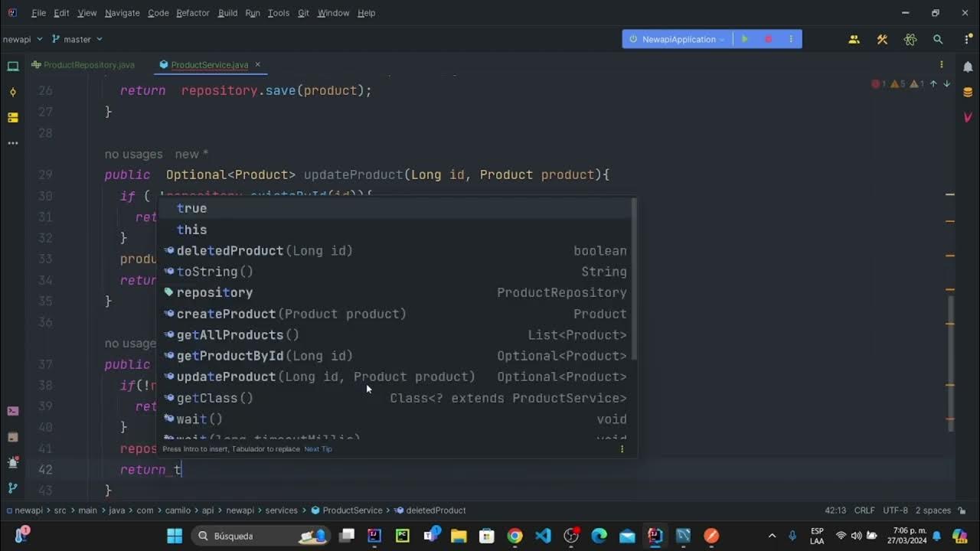Open more run actions vertical dots
This screenshot has height=551, width=980.
pos(792,39)
